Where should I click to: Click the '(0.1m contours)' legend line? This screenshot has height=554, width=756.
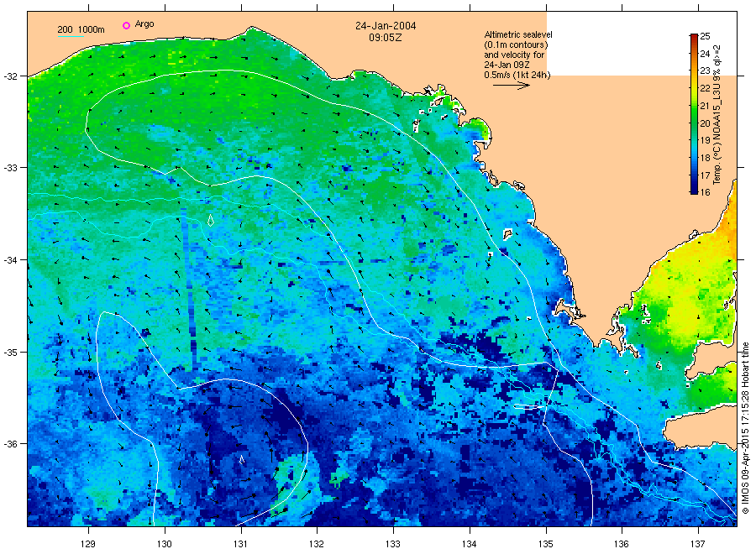(517, 44)
